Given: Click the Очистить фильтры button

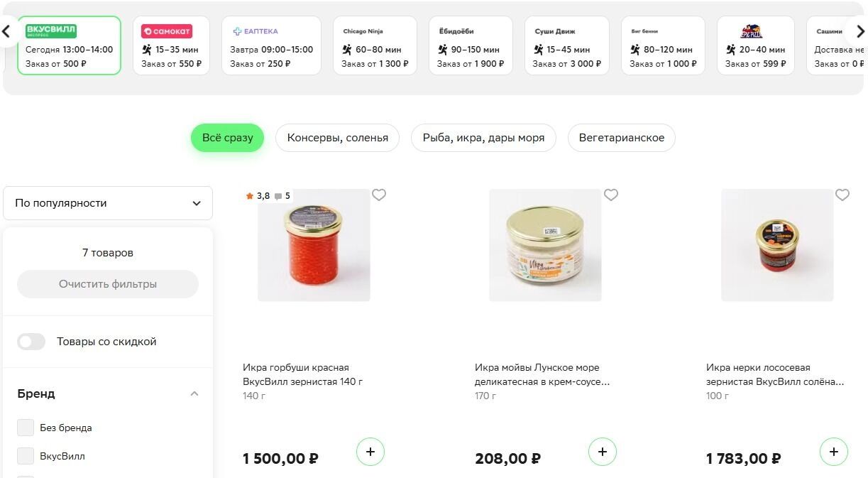Looking at the screenshot, I should [x=107, y=283].
